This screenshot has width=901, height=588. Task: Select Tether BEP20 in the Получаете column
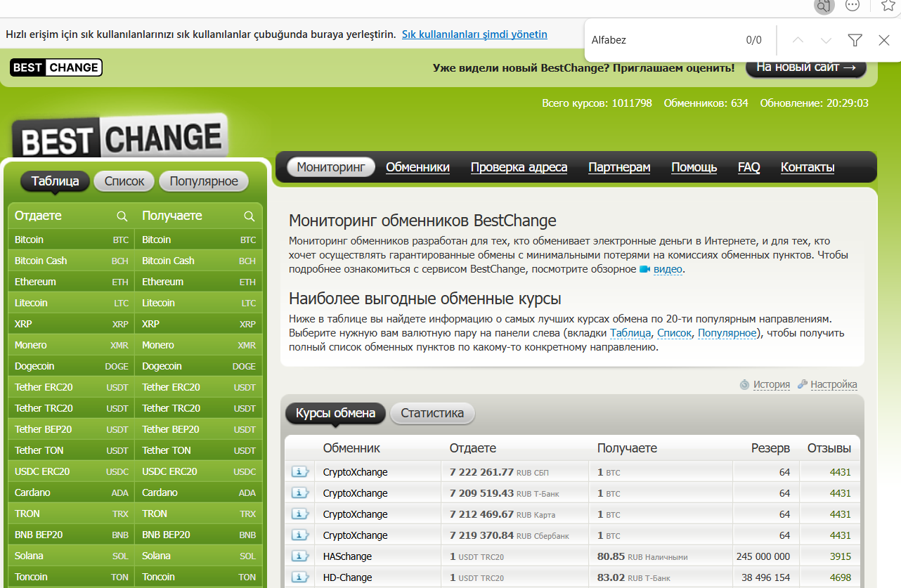pyautogui.click(x=199, y=429)
